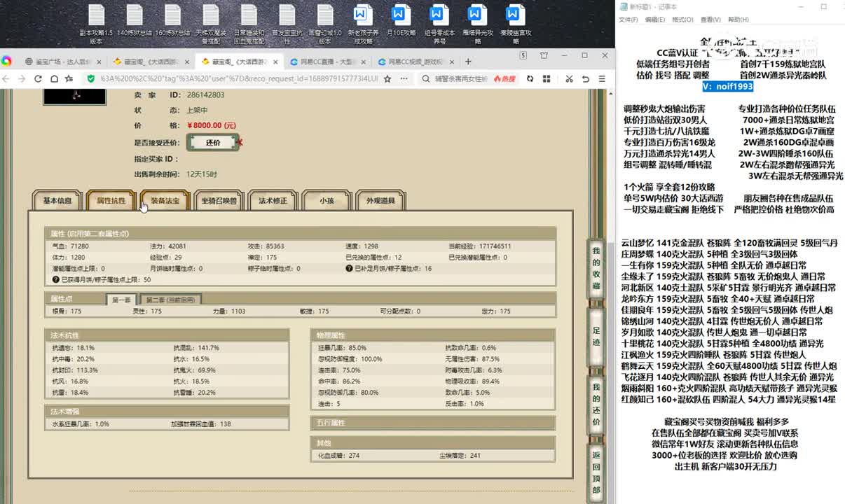Go back to the previous page in browser
845x504 pixels.
tap(7, 79)
